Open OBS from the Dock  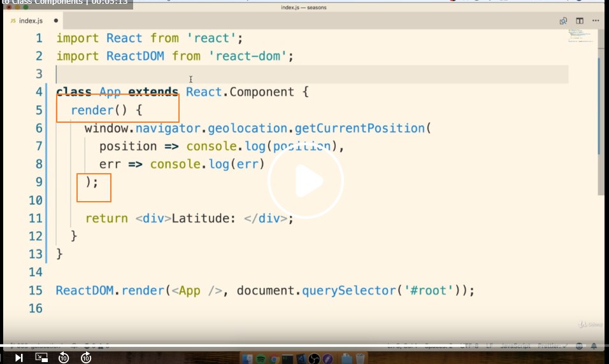click(x=314, y=359)
